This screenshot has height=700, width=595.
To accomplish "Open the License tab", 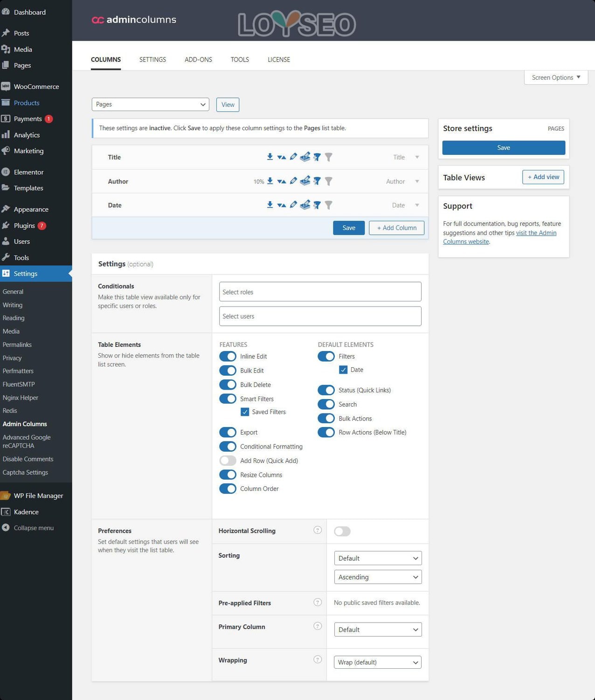I will click(x=279, y=60).
